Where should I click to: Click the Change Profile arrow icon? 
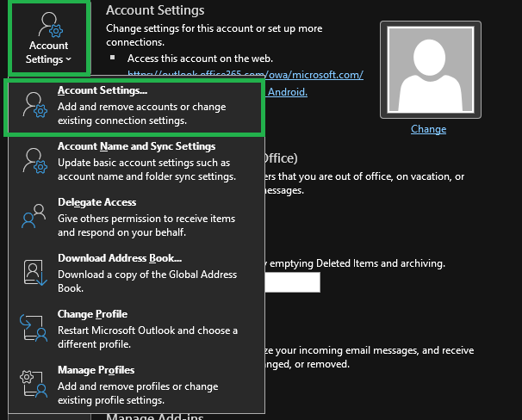click(x=34, y=328)
